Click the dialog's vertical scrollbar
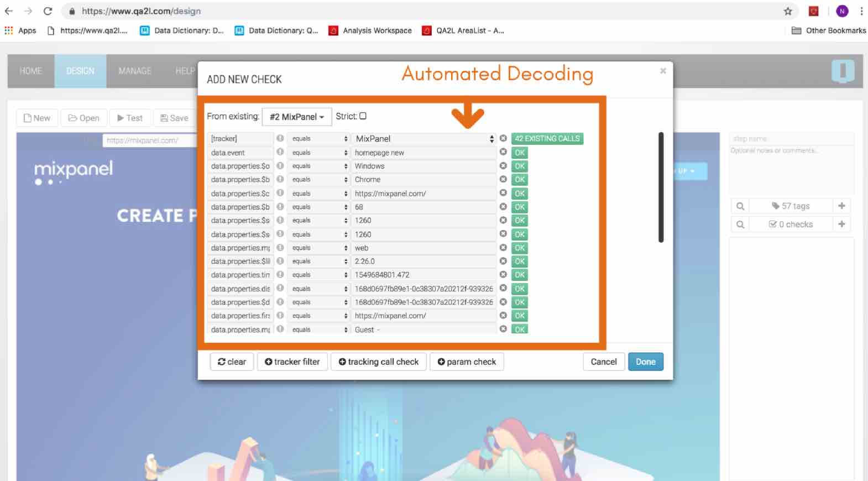 pyautogui.click(x=661, y=187)
